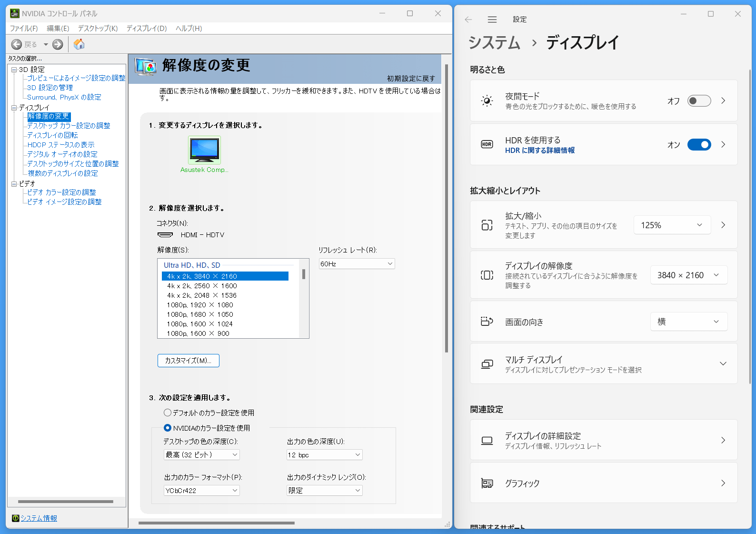Open ディスプレイの回転 in task tree
The height and width of the screenshot is (534, 756).
[52, 135]
